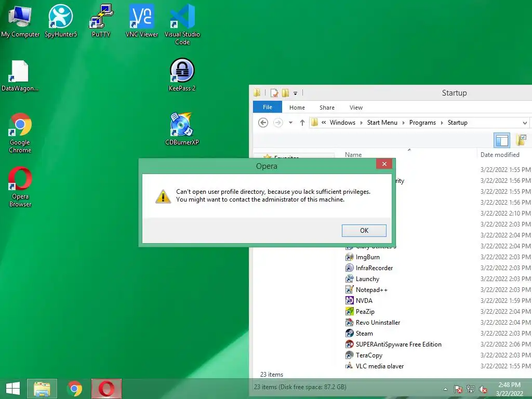Select the NVDA shortcut

tap(358, 301)
